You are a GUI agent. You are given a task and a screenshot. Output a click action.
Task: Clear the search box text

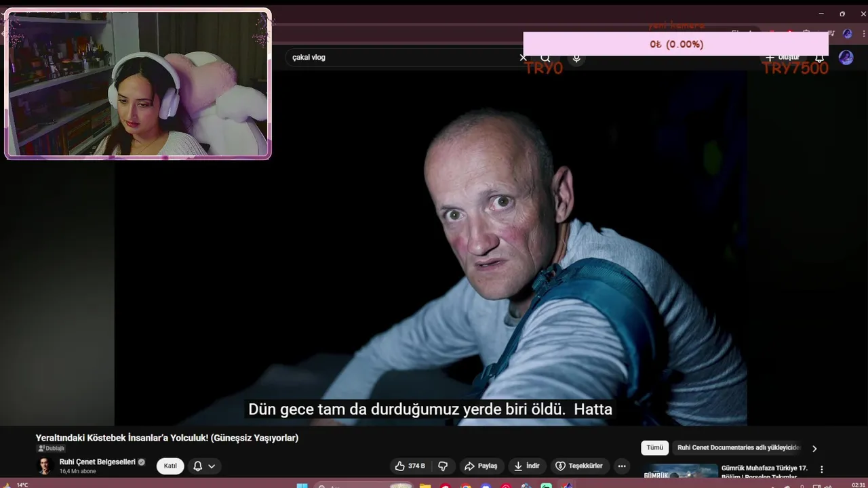tap(523, 58)
